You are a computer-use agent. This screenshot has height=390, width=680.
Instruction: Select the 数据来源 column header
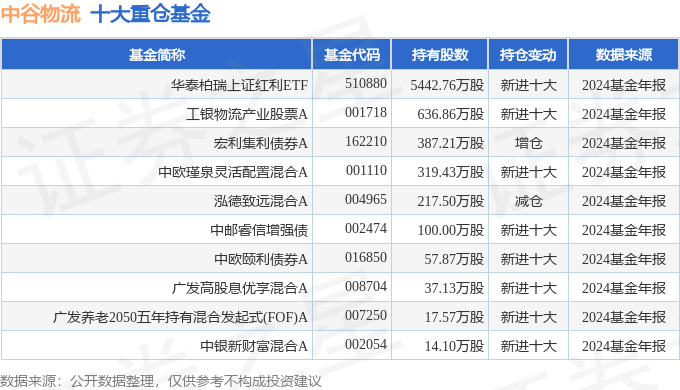[623, 55]
